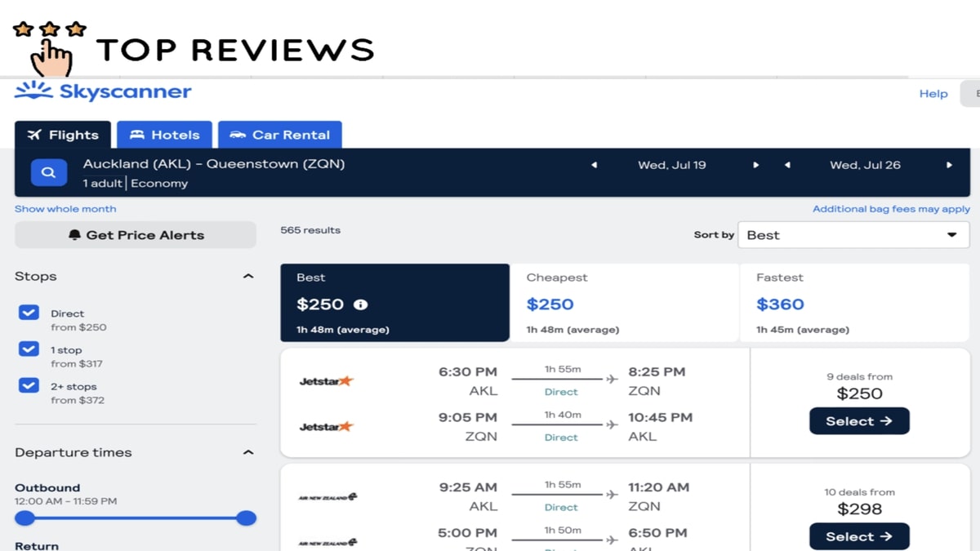Click the Wed, Jul 19 departure date
Viewport: 980px width, 551px height.
[672, 165]
